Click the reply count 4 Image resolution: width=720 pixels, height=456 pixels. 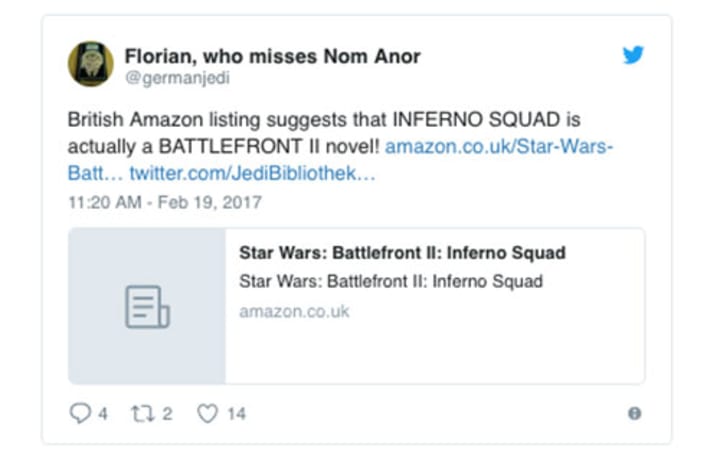(102, 413)
